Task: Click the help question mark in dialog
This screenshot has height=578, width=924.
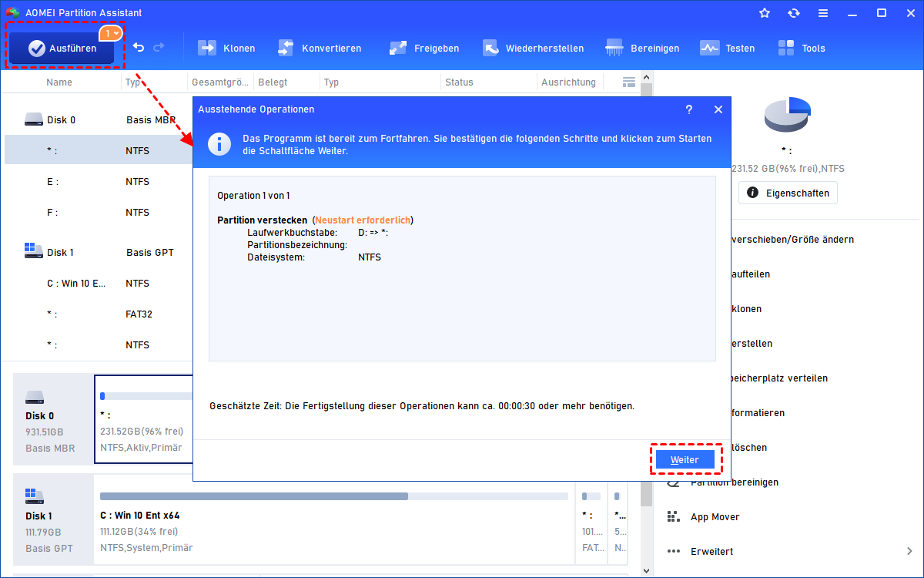Action: (689, 109)
